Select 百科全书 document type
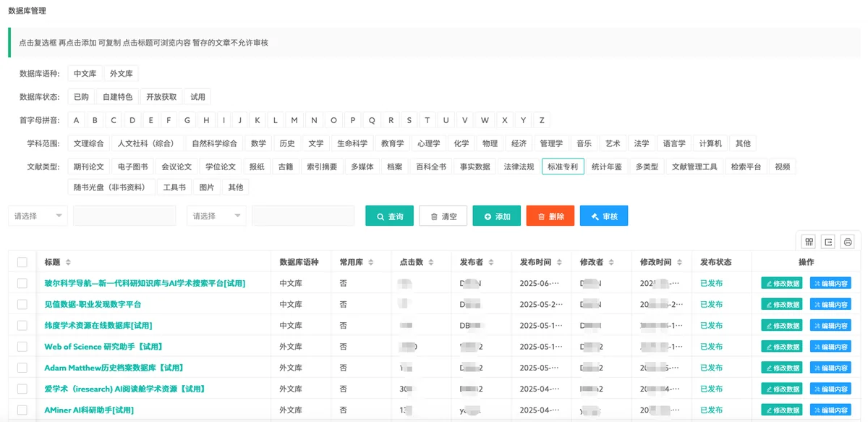This screenshot has width=868, height=422. (430, 166)
